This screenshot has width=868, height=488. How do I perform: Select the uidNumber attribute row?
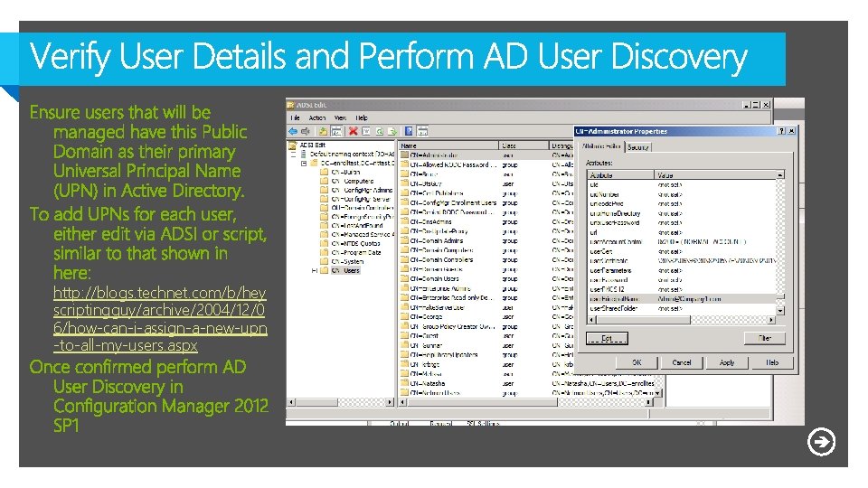pyautogui.click(x=682, y=194)
